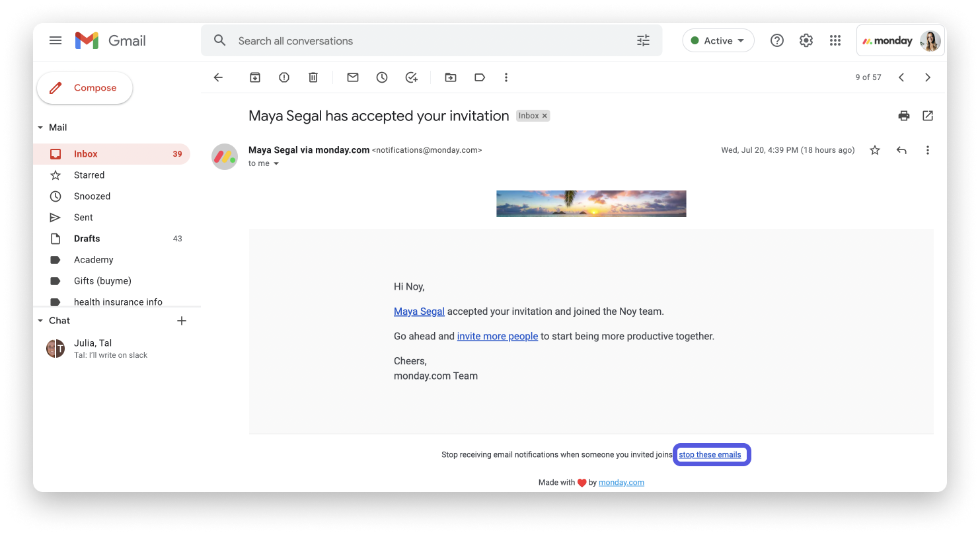This screenshot has height=535, width=980.
Task: Open the Google apps grid
Action: (x=835, y=41)
